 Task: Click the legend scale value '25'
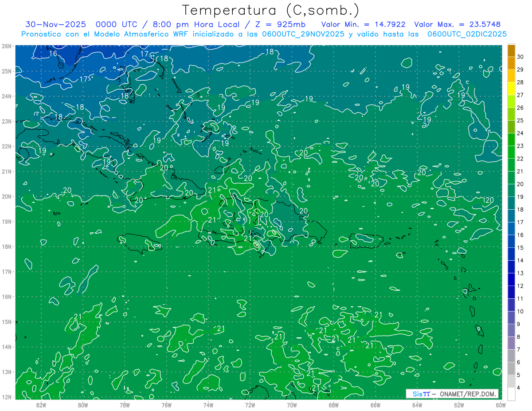pyautogui.click(x=520, y=120)
